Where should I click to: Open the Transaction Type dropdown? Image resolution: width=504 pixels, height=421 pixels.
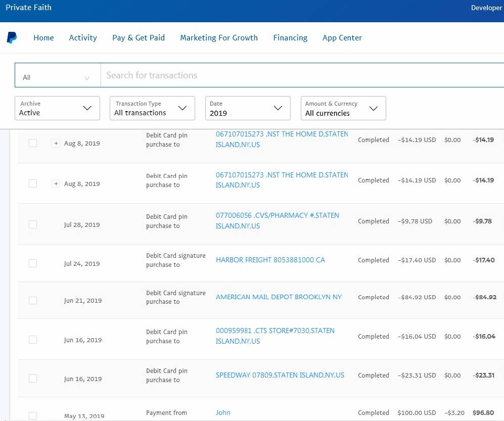tap(152, 108)
